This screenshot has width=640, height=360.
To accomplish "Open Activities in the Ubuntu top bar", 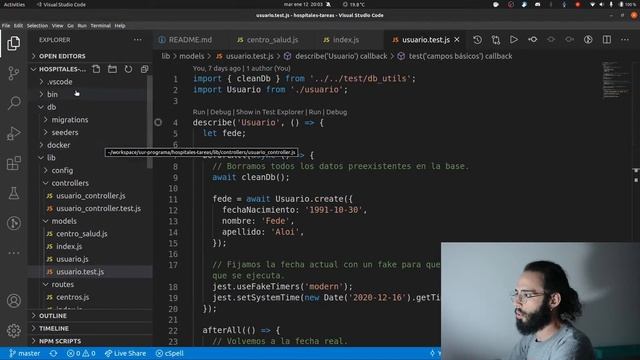I will [x=14, y=4].
